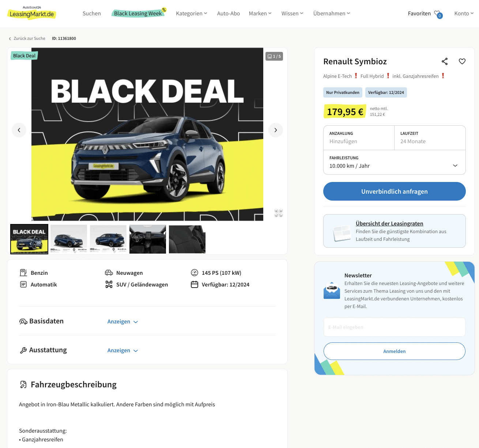The width and height of the screenshot is (479, 448).
Task: Go back via Zurück zur Suche
Action: (27, 38)
